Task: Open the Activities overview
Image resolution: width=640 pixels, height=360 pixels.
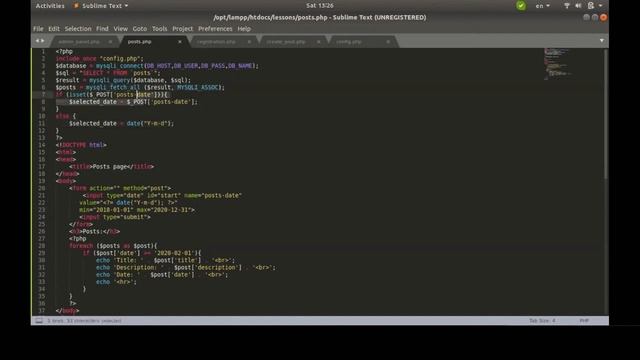Action: [x=50, y=6]
